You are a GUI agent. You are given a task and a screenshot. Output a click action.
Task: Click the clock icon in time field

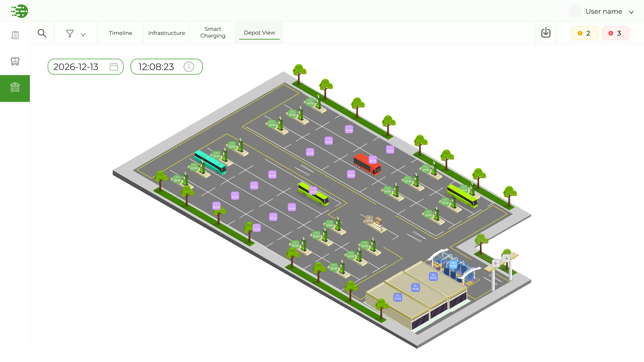(189, 67)
